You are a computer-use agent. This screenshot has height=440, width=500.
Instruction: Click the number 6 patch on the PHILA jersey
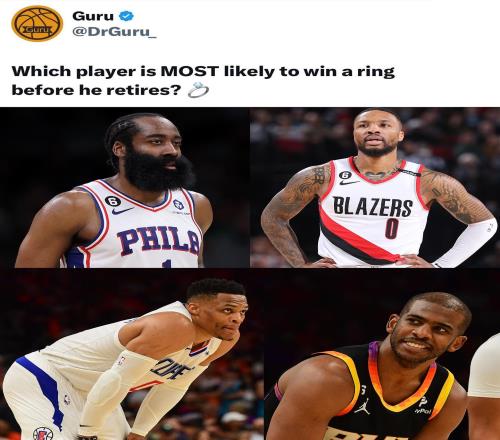point(113,201)
